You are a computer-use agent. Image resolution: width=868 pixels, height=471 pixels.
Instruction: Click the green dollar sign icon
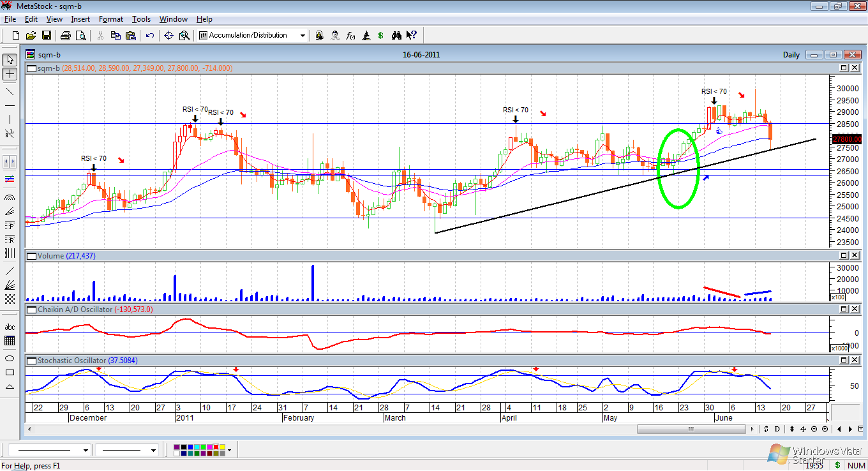pyautogui.click(x=380, y=36)
